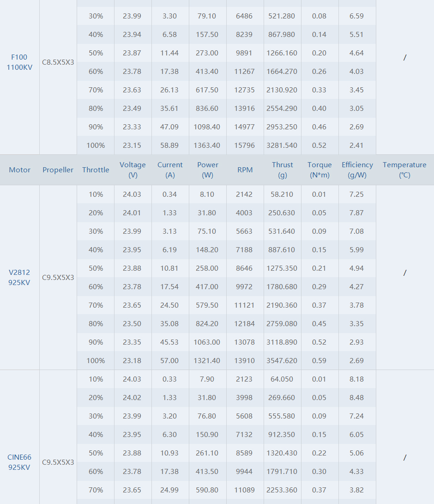Select the 3547.620 thrust value cell
434x504 pixels.
(x=282, y=360)
